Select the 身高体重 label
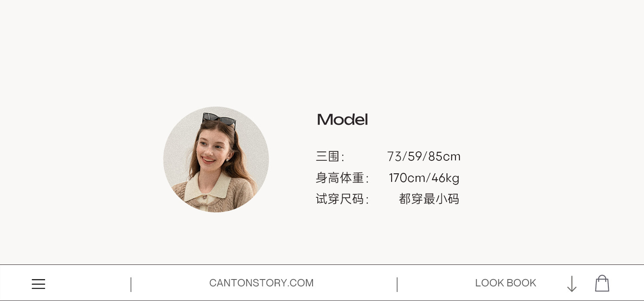 342,178
